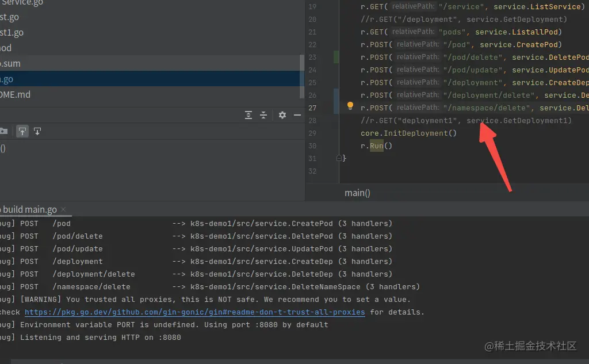Click console line for service.DeletePod
Screen dimensions: 589x364
pyautogui.click(x=196, y=236)
